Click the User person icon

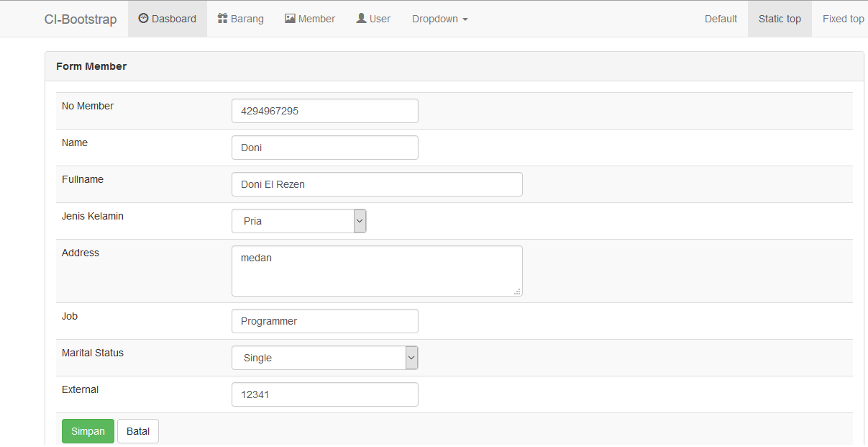(361, 19)
